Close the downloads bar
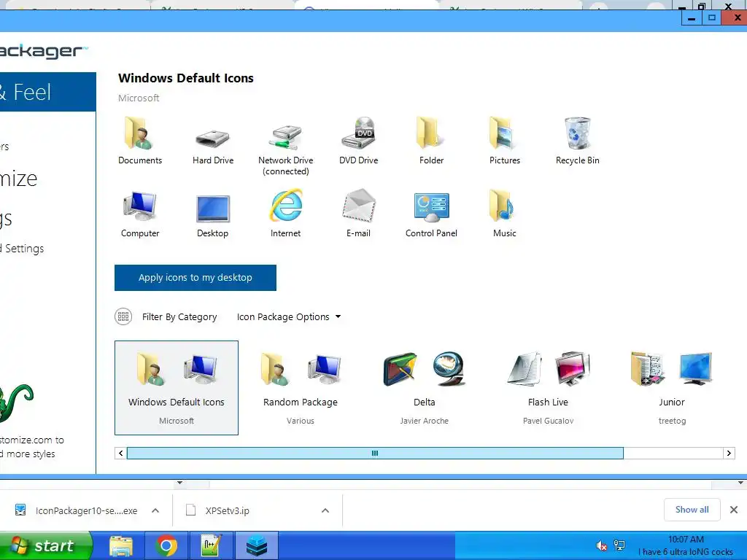 734,510
